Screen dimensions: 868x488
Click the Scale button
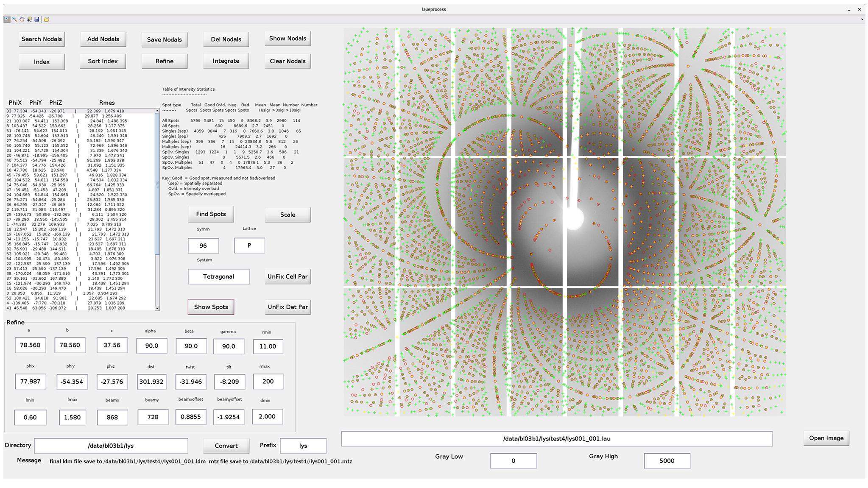[287, 215]
